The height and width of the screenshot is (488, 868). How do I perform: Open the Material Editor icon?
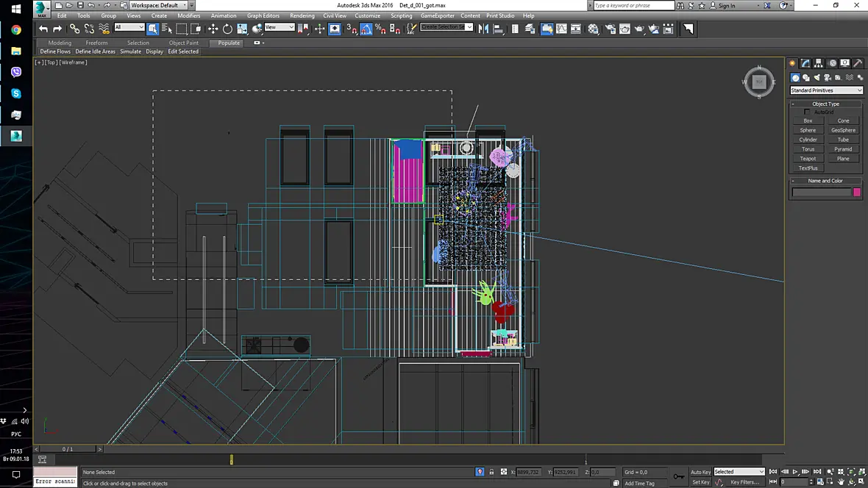point(594,29)
